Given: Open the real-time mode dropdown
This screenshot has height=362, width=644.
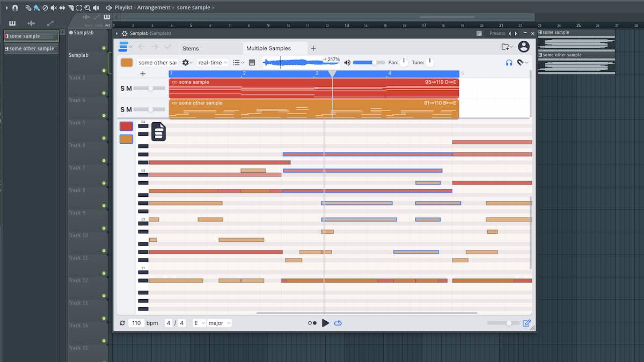Looking at the screenshot, I should tap(212, 62).
